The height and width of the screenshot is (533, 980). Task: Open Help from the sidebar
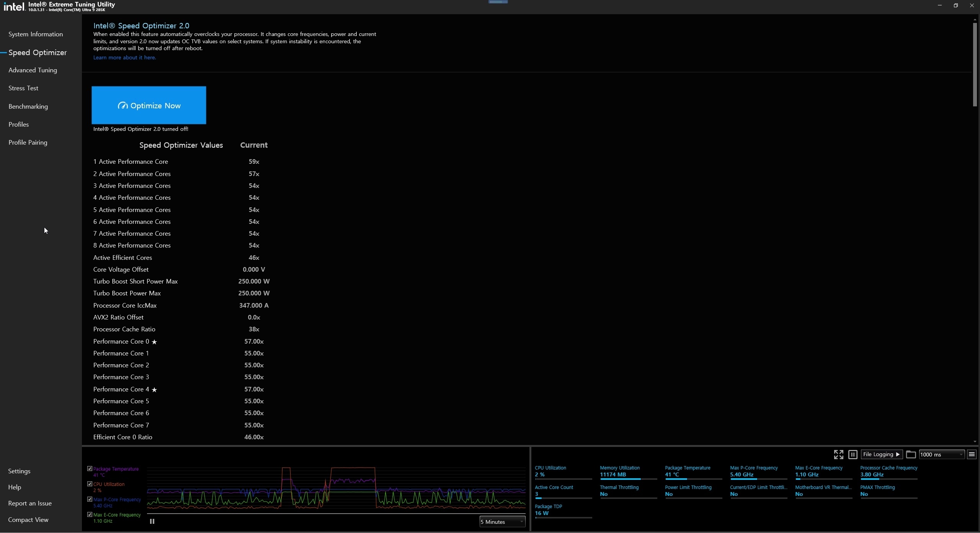[x=15, y=487]
